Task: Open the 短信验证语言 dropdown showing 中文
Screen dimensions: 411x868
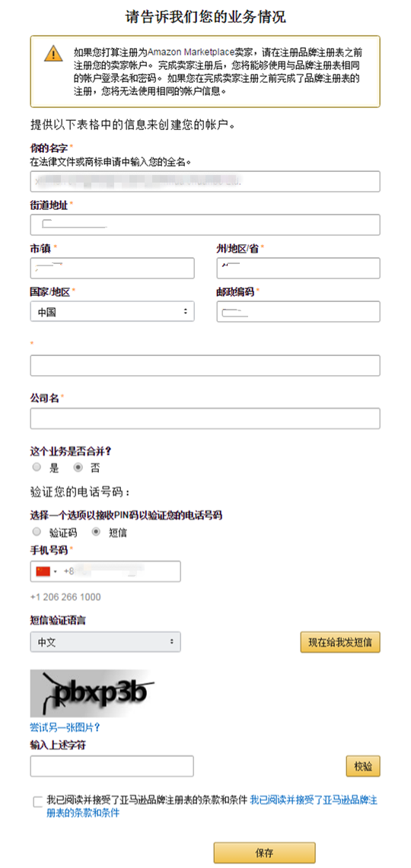Action: click(x=105, y=642)
